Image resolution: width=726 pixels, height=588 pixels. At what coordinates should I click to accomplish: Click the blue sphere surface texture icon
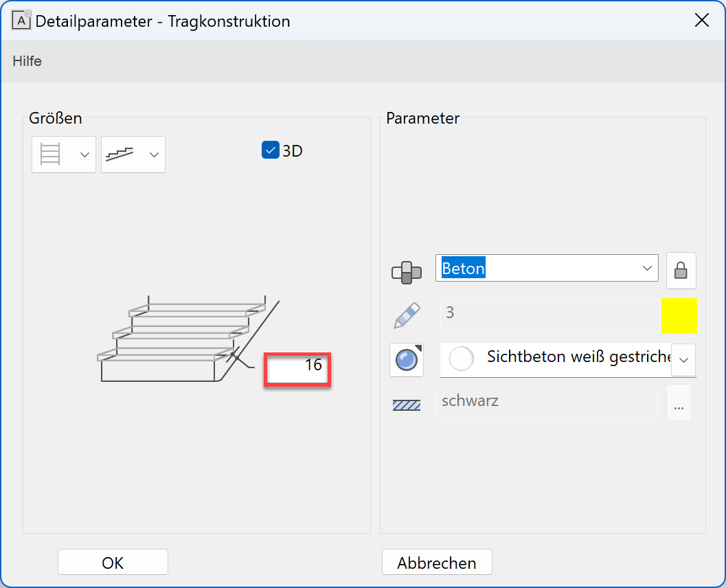pos(406,359)
